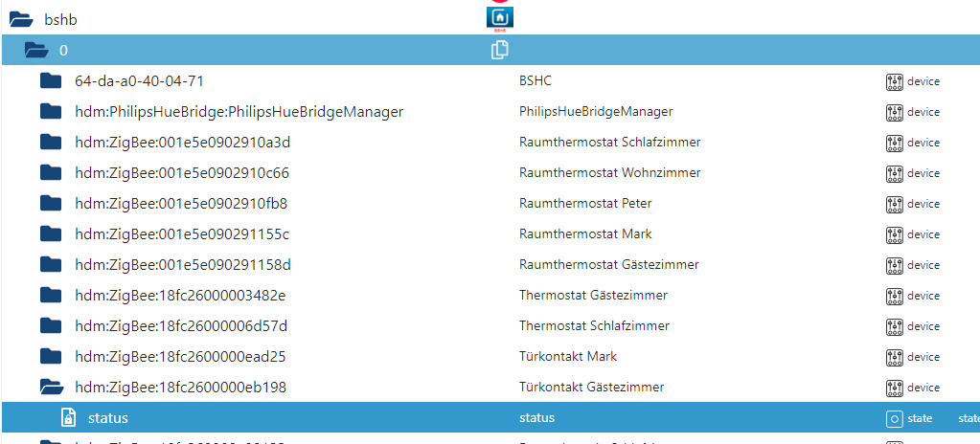980x444 pixels.
Task: Collapse the hdm:ZigBee:18fc2600000eb198 folder
Action: (51, 388)
